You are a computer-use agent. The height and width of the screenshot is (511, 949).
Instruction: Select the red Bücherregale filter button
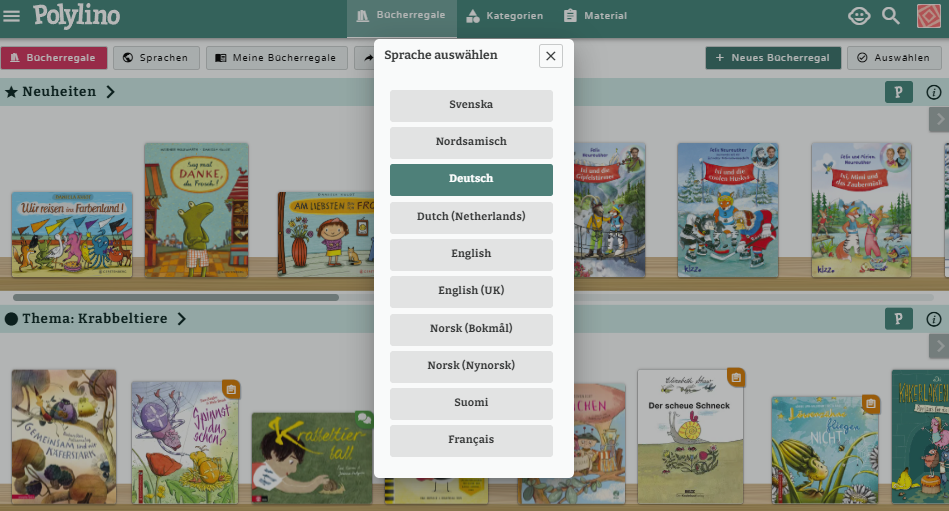click(x=54, y=58)
